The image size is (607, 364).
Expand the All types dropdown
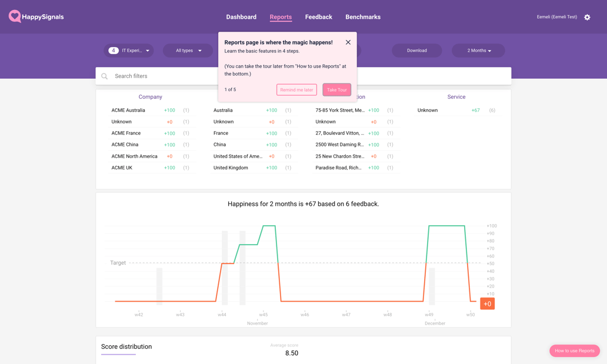[x=188, y=51]
